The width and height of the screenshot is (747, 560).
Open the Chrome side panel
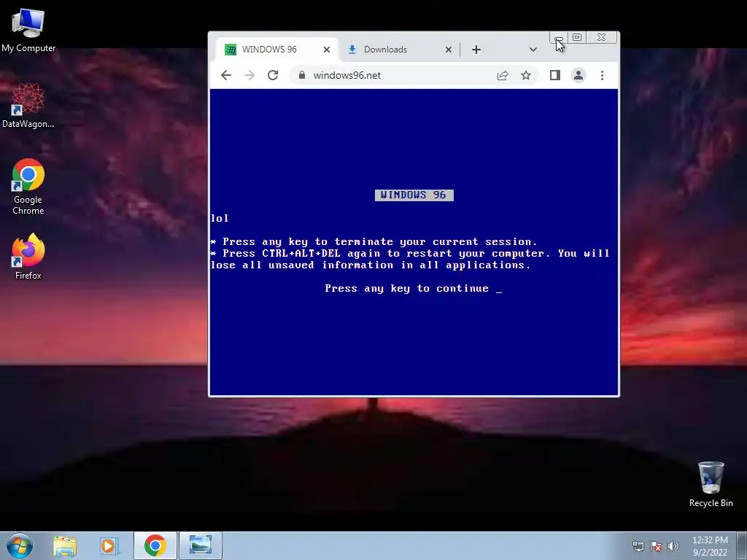[x=554, y=75]
